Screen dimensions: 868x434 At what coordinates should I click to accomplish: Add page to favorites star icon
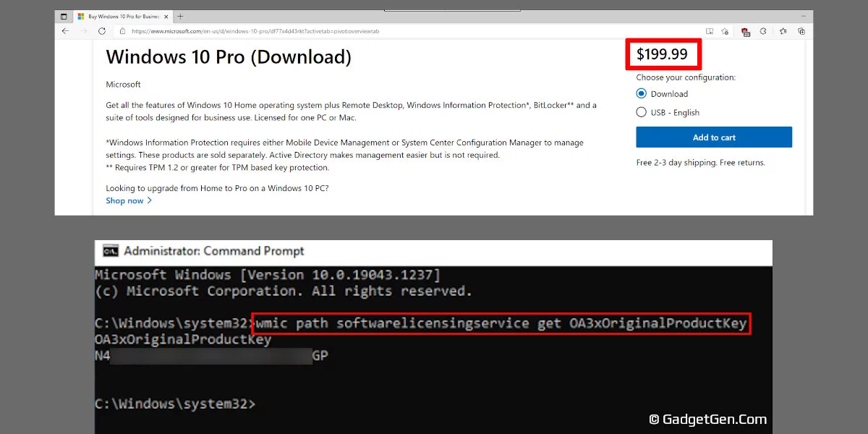click(x=725, y=31)
